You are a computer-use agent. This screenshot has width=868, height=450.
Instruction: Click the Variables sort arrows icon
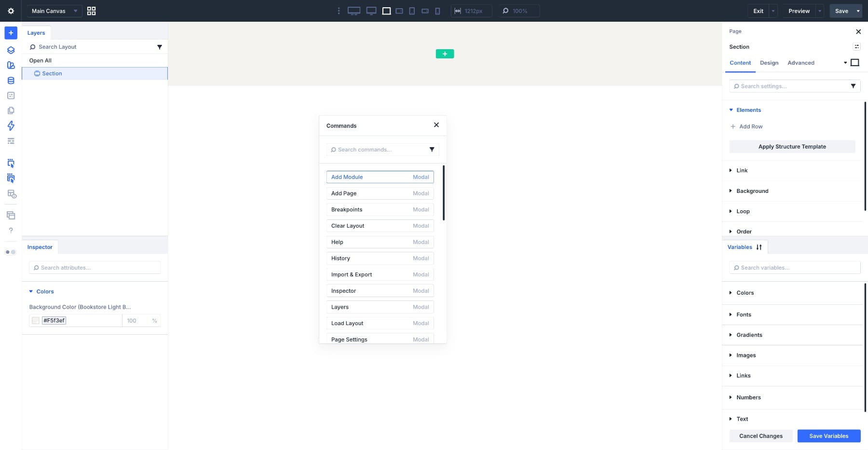coord(759,247)
